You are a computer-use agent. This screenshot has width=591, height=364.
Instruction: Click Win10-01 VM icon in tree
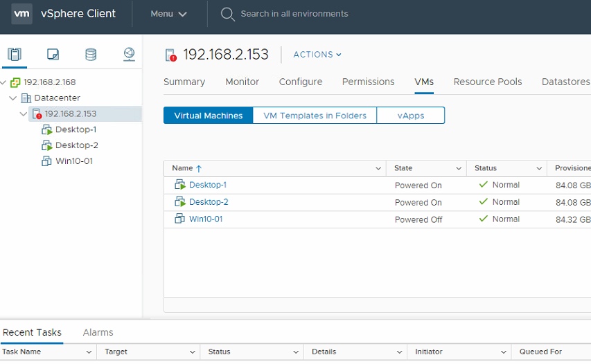click(x=46, y=161)
